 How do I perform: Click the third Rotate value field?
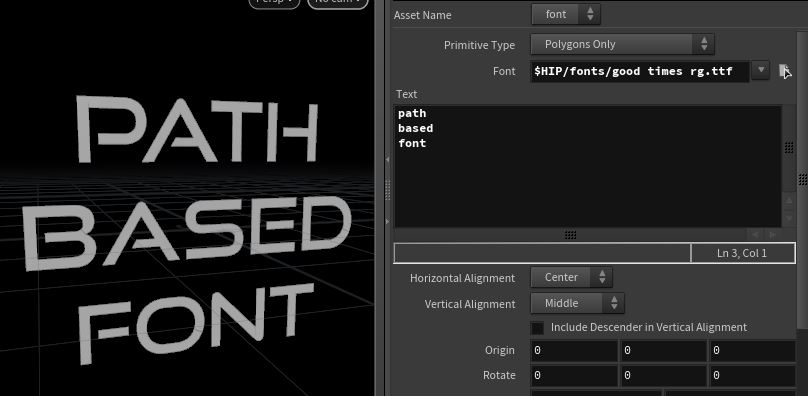point(752,376)
